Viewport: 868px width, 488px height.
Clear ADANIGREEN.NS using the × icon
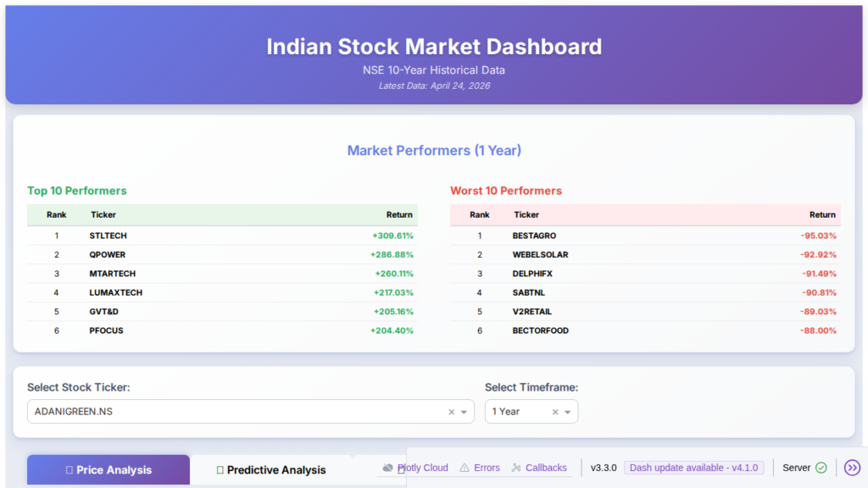(x=451, y=411)
